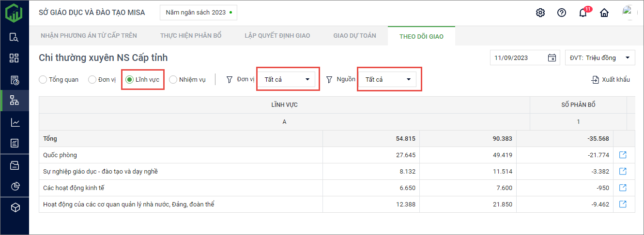Choose the Đơn vị radio button
The height and width of the screenshot is (235, 644).
(92, 80)
